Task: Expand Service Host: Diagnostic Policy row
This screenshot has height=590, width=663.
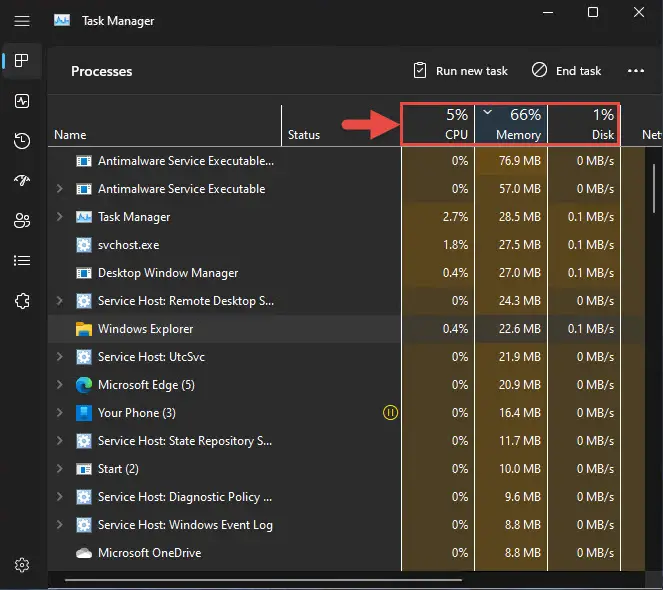Action: tap(60, 497)
